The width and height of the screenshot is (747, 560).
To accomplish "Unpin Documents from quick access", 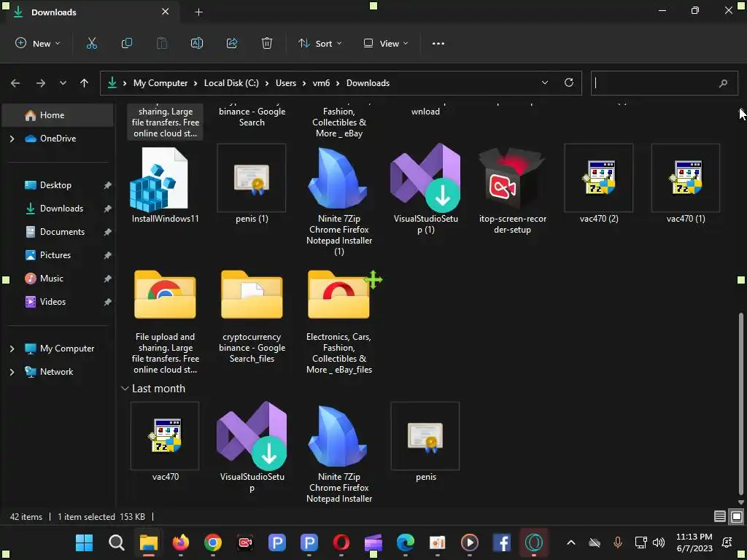I will coord(108,232).
